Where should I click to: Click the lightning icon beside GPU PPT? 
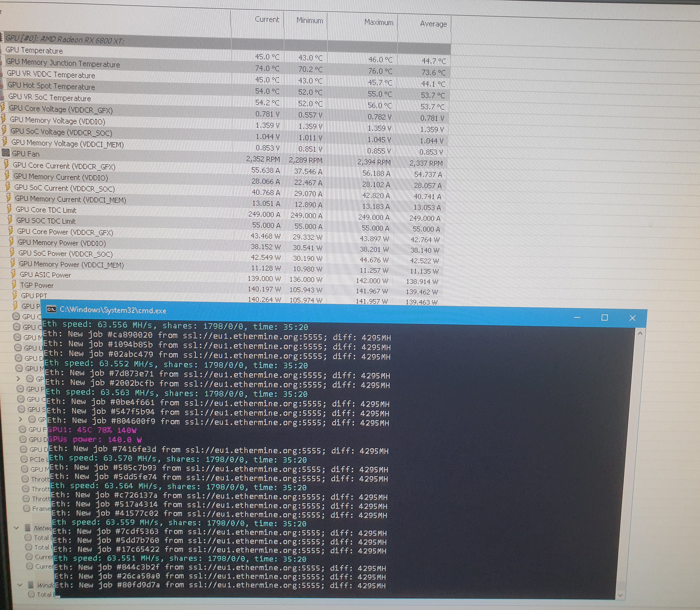tap(15, 295)
